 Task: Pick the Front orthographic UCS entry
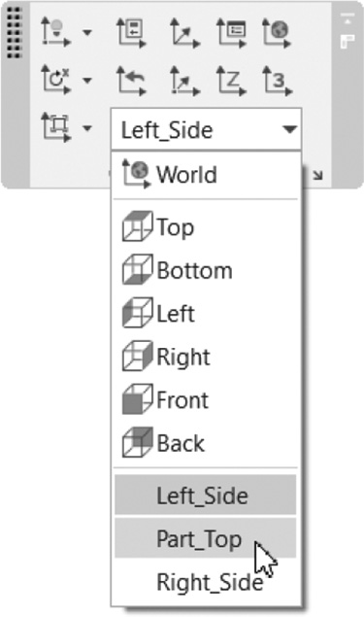pos(206,400)
